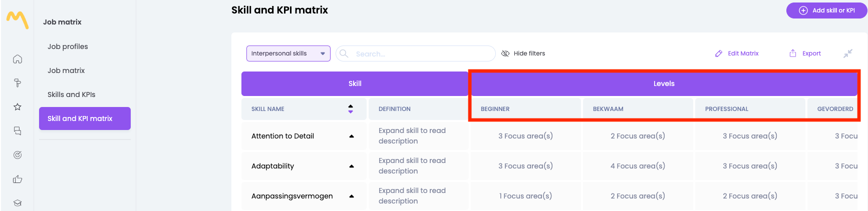
Task: Expand the Aanpassingsvermogen skill row
Action: click(x=352, y=196)
